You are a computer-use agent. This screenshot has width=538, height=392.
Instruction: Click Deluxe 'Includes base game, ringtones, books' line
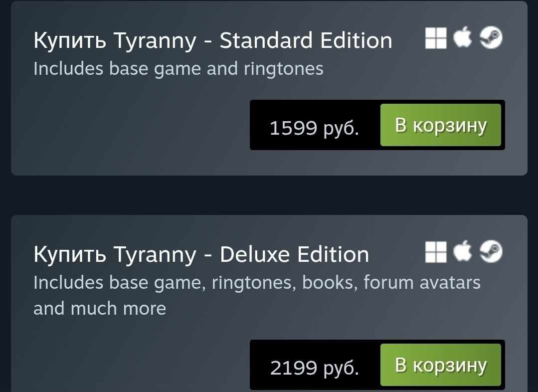(257, 283)
